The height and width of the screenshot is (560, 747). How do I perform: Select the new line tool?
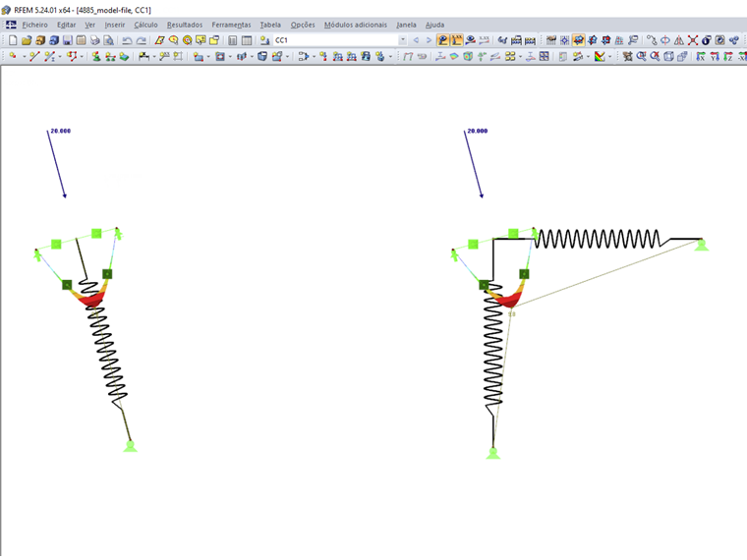click(33, 57)
